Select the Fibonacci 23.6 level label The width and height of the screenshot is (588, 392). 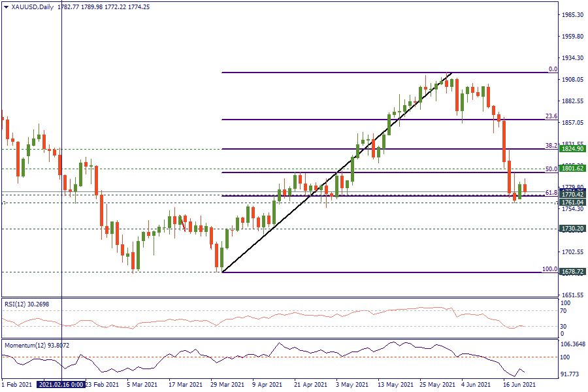coord(551,116)
